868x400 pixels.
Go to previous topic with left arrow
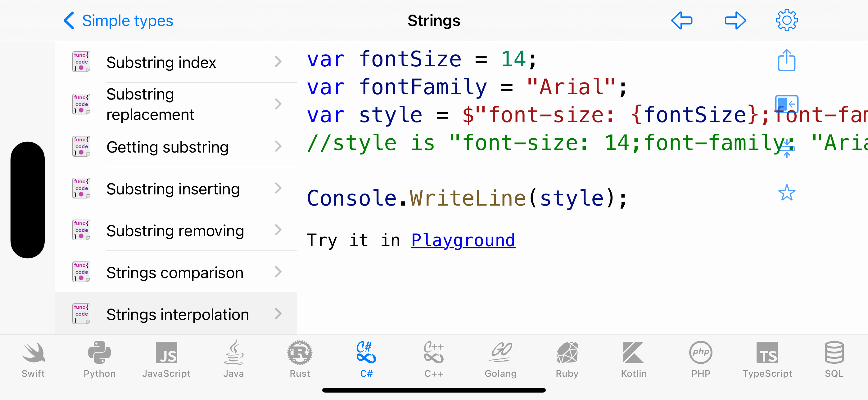coord(682,20)
